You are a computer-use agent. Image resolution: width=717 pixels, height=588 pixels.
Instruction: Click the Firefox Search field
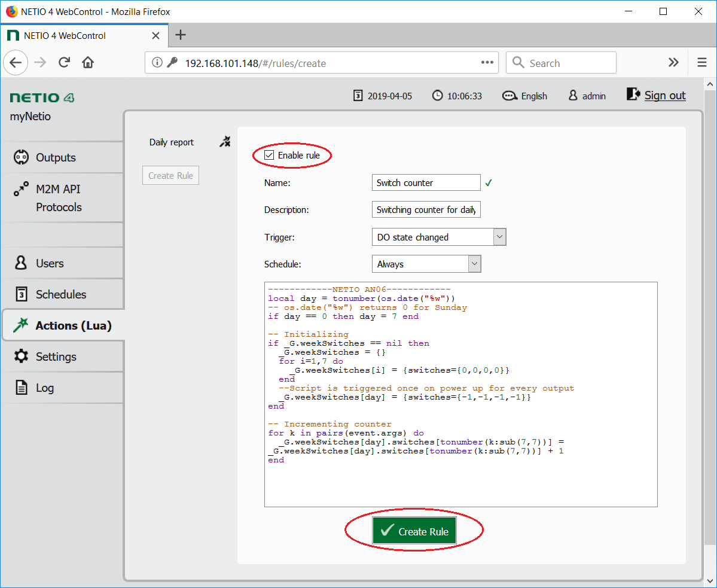coord(561,63)
